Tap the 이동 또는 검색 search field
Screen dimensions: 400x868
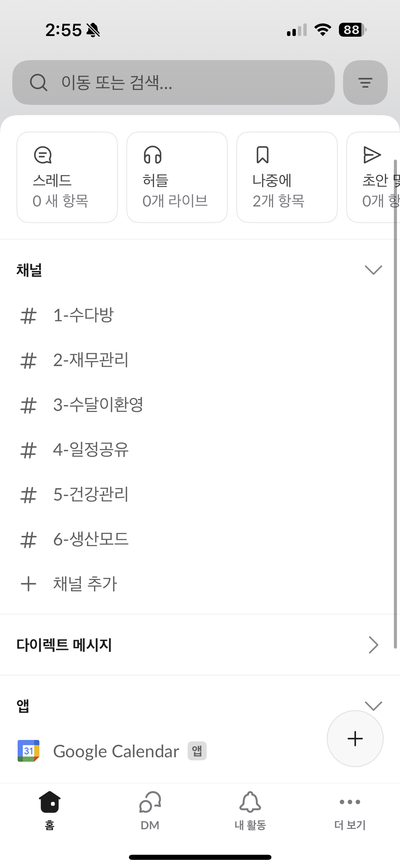[173, 83]
